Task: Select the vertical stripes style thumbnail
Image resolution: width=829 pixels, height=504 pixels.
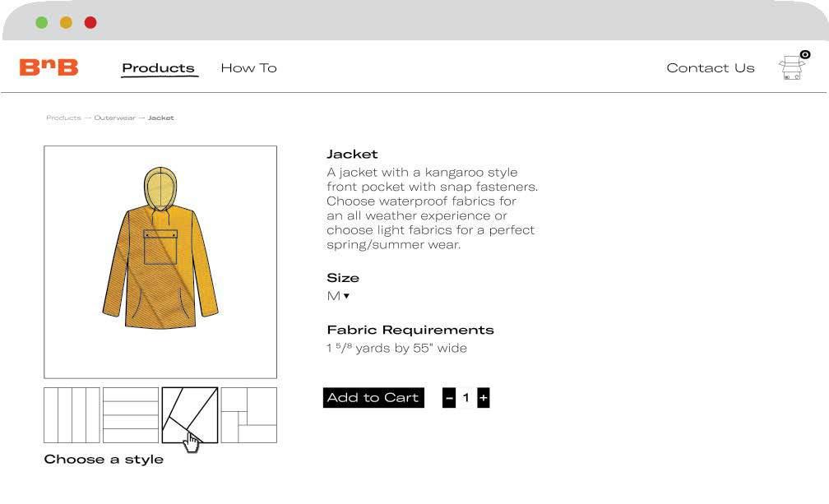Action: (x=72, y=415)
